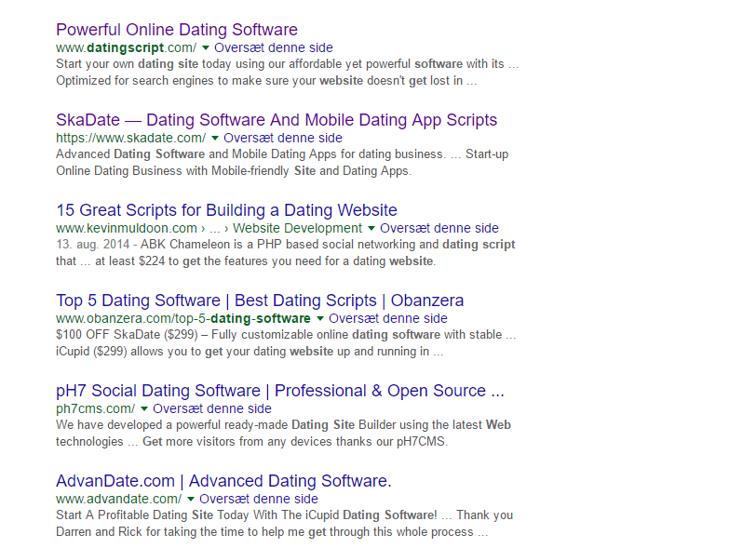Expand dropdown arrow next to obanzera.com URL
Screen dimensions: 756x548
[320, 318]
